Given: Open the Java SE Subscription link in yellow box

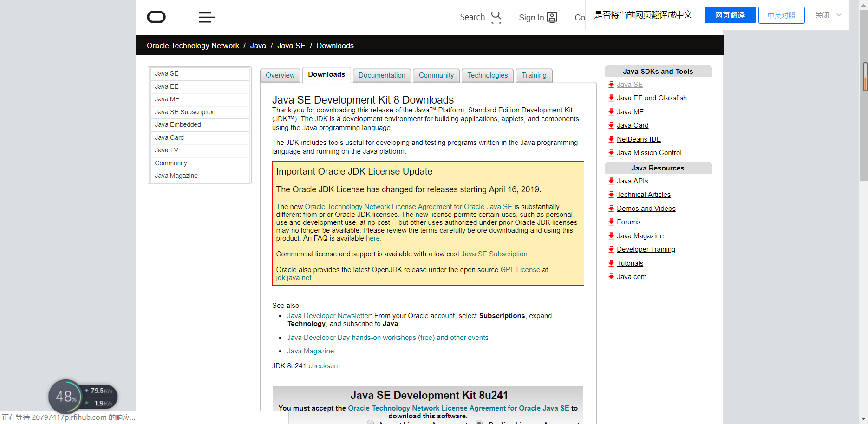Looking at the screenshot, I should click(494, 254).
